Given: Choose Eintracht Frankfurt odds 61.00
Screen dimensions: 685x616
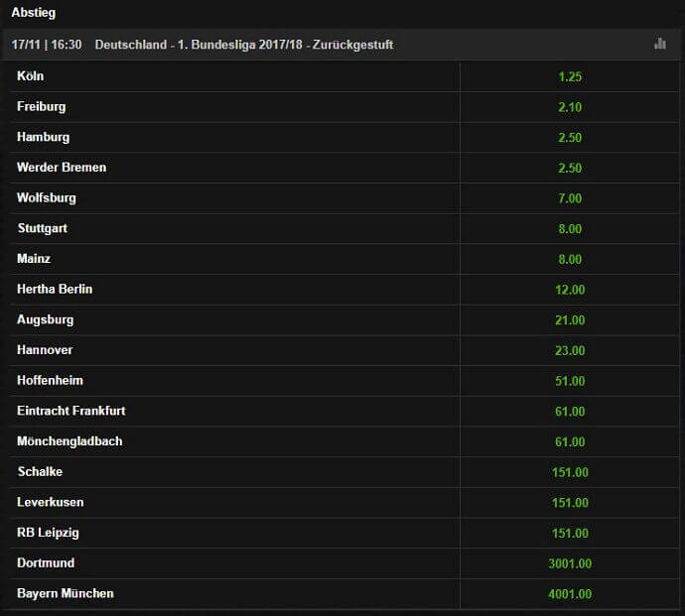Looking at the screenshot, I should [570, 412].
